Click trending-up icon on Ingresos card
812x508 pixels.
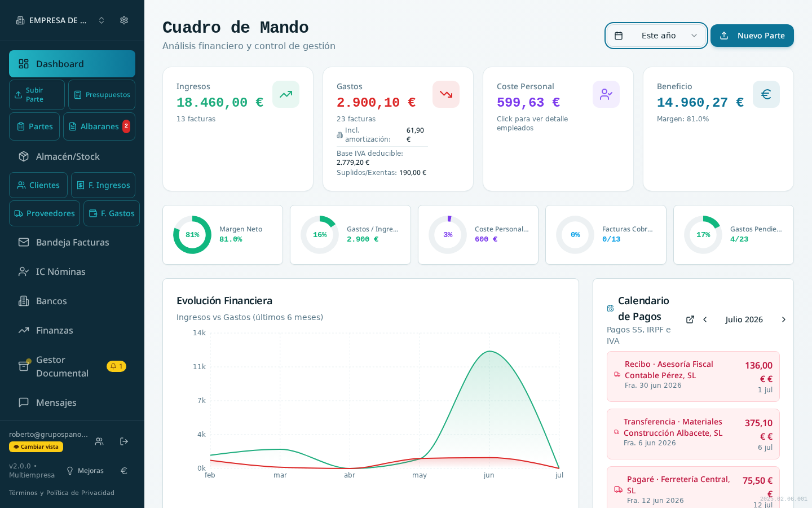286,94
